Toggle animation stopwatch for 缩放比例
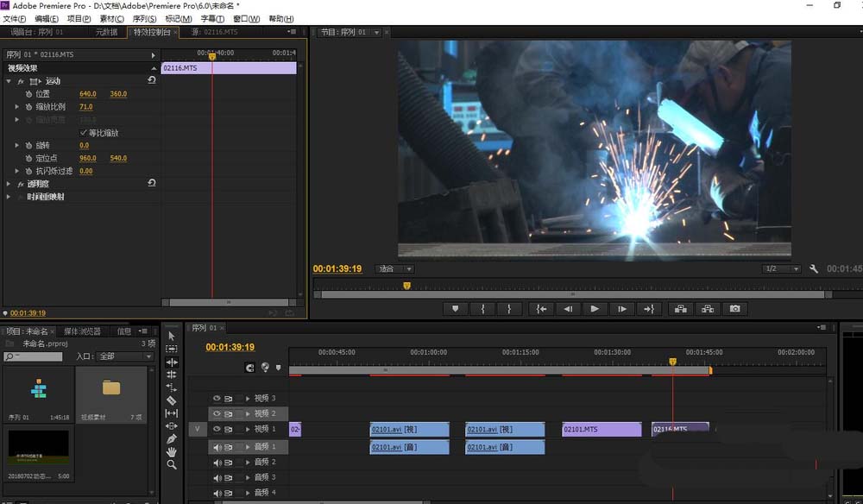This screenshot has height=504, width=863. coord(28,107)
